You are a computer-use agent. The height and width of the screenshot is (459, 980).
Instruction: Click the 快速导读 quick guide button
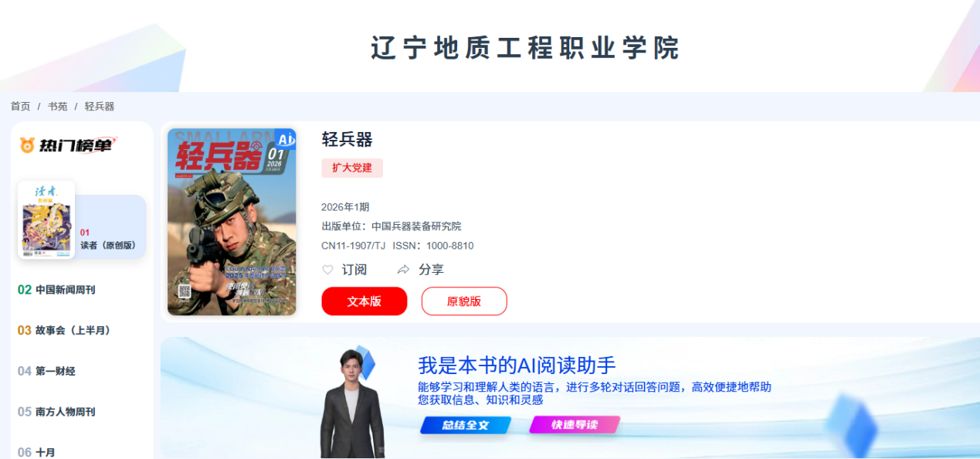(x=575, y=425)
